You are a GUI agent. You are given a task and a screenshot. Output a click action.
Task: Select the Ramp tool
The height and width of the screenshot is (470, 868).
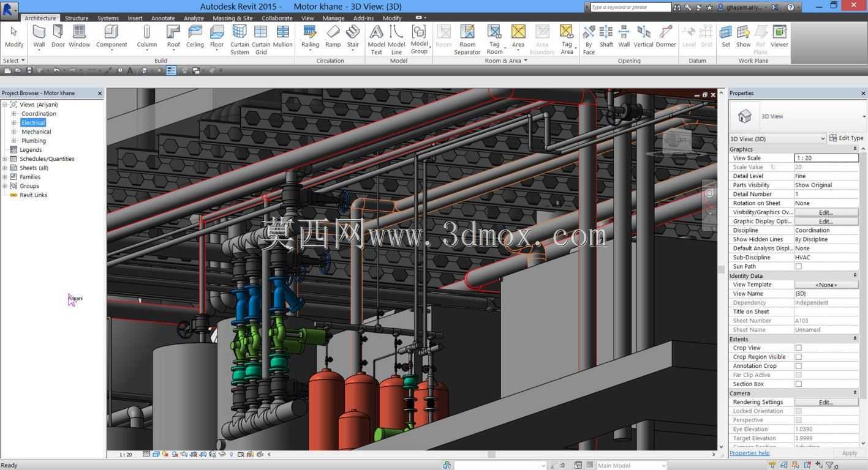point(333,37)
